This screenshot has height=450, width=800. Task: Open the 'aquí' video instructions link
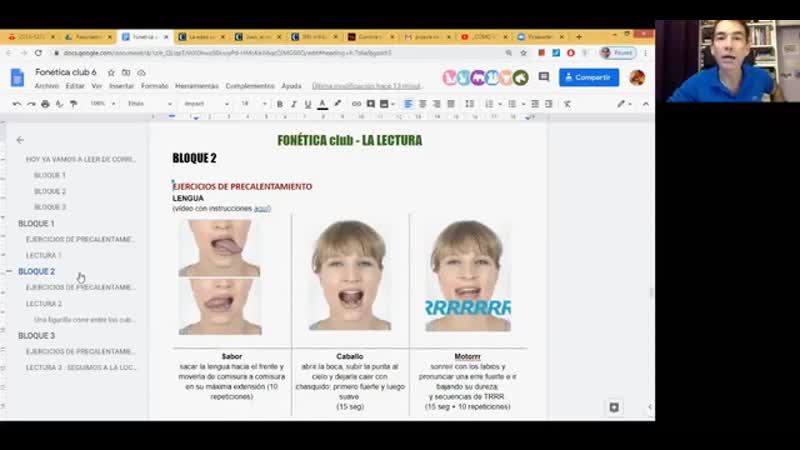(x=262, y=209)
